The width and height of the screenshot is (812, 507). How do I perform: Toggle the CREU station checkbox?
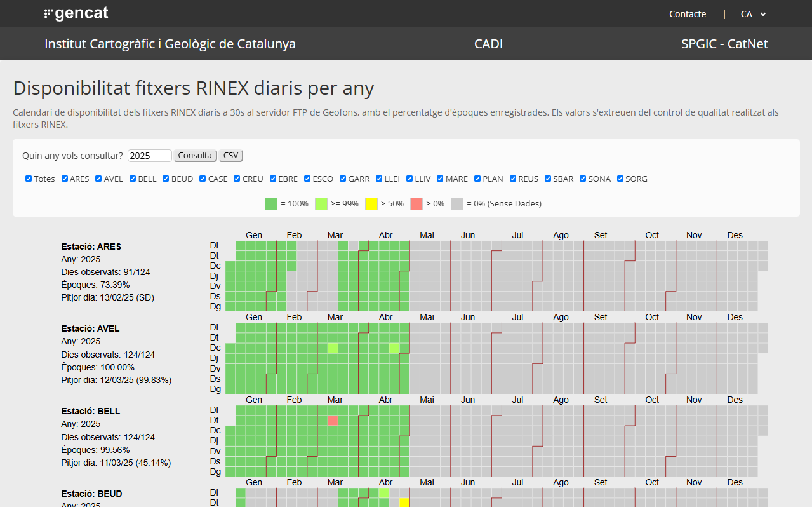237,179
